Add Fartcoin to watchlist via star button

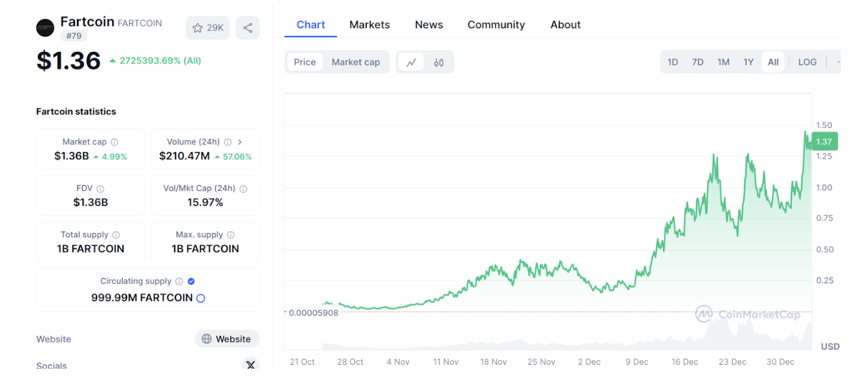(x=208, y=28)
